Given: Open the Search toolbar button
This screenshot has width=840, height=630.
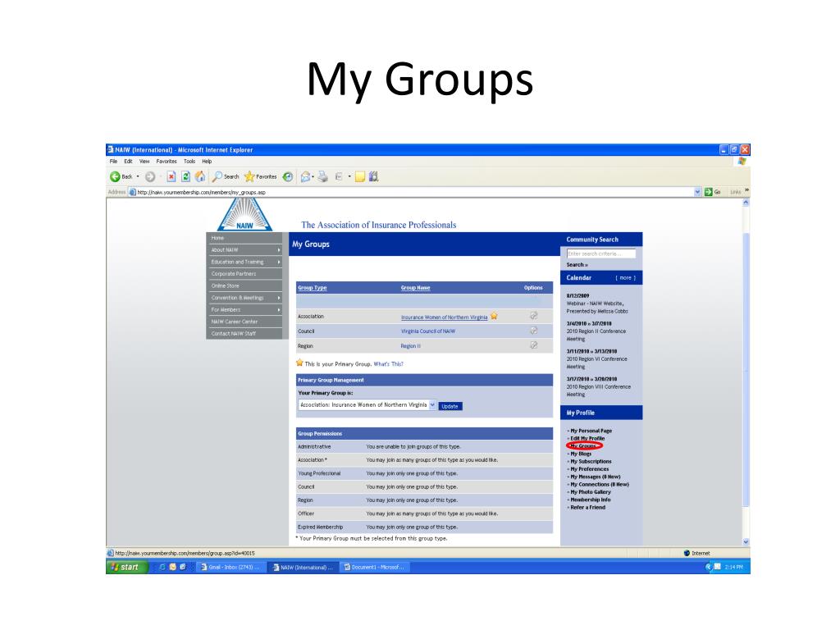Looking at the screenshot, I should pos(226,176).
